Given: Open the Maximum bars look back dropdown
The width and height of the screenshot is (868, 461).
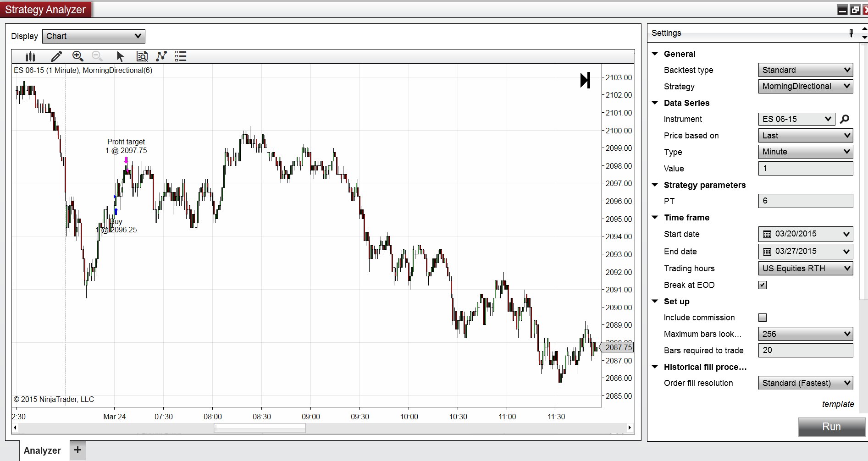Looking at the screenshot, I should click(806, 334).
